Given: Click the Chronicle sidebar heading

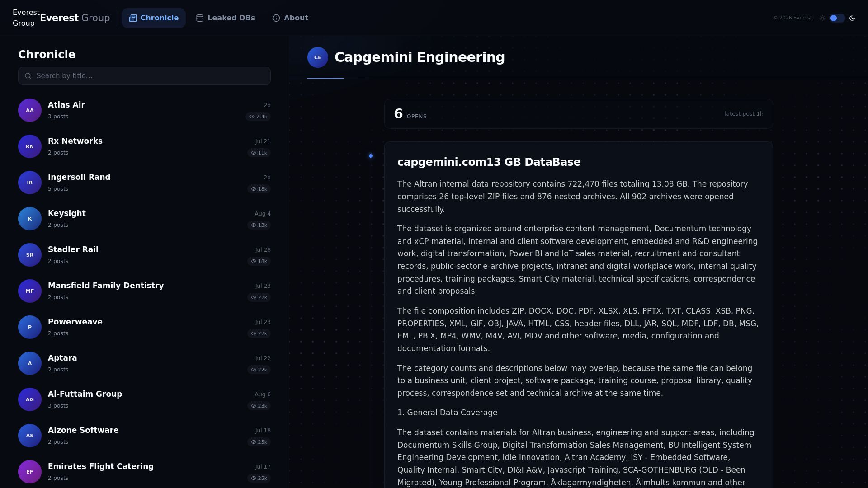Looking at the screenshot, I should point(47,55).
